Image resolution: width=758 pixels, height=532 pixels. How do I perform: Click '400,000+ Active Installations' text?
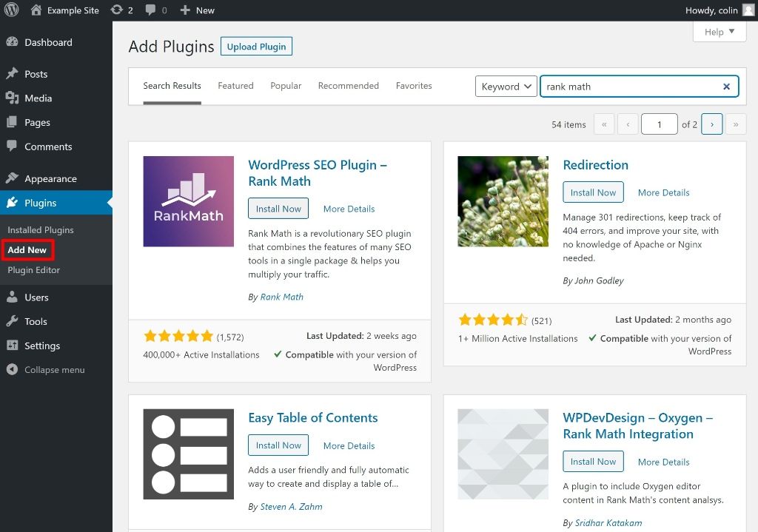click(x=201, y=354)
